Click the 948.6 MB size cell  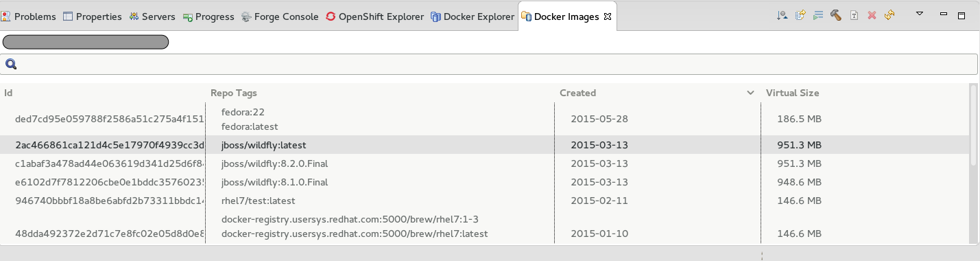[x=799, y=182]
